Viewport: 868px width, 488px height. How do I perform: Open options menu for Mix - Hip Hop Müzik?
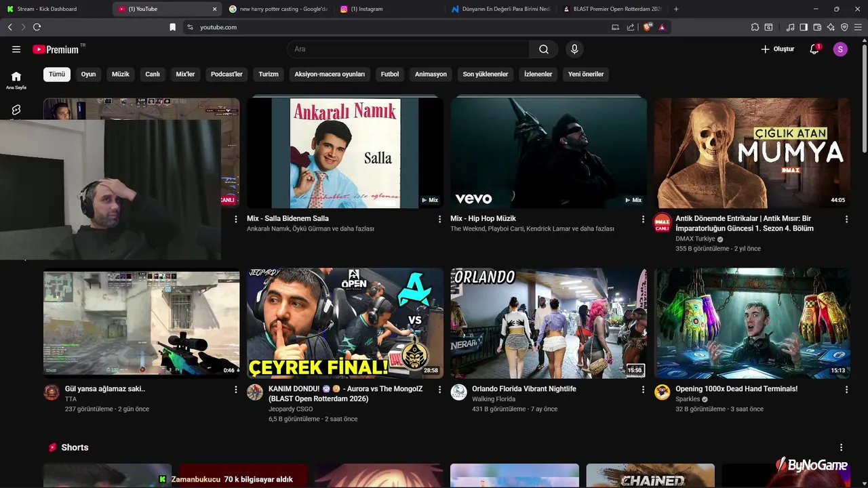[643, 219]
